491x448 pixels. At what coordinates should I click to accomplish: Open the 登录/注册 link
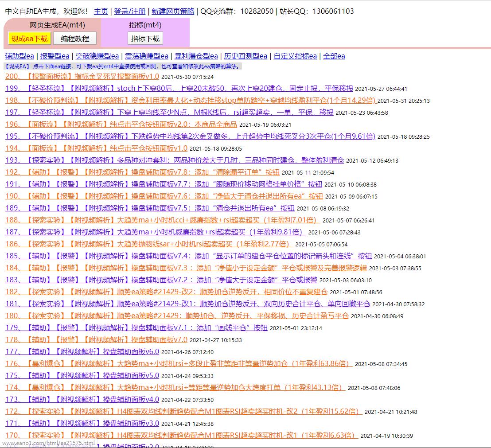tap(130, 12)
